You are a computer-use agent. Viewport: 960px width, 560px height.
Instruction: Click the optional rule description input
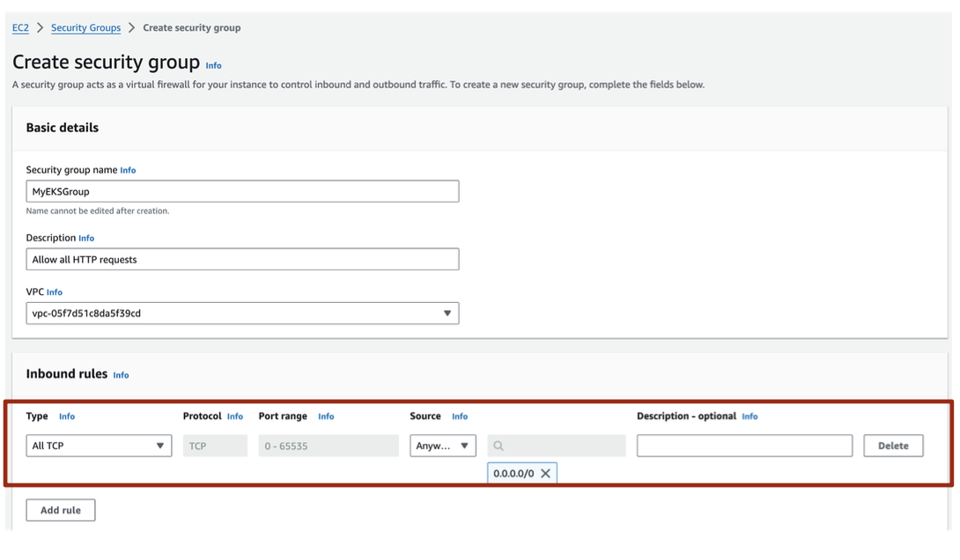pyautogui.click(x=744, y=446)
